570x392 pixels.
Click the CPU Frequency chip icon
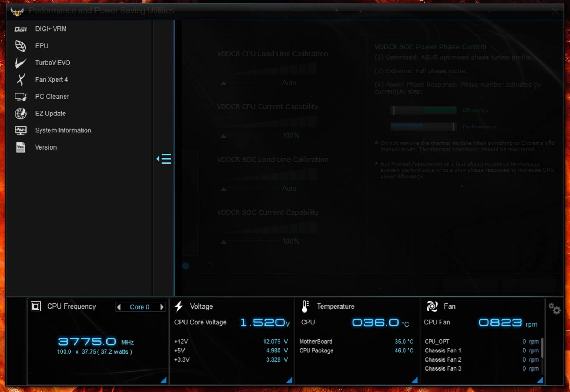36,306
